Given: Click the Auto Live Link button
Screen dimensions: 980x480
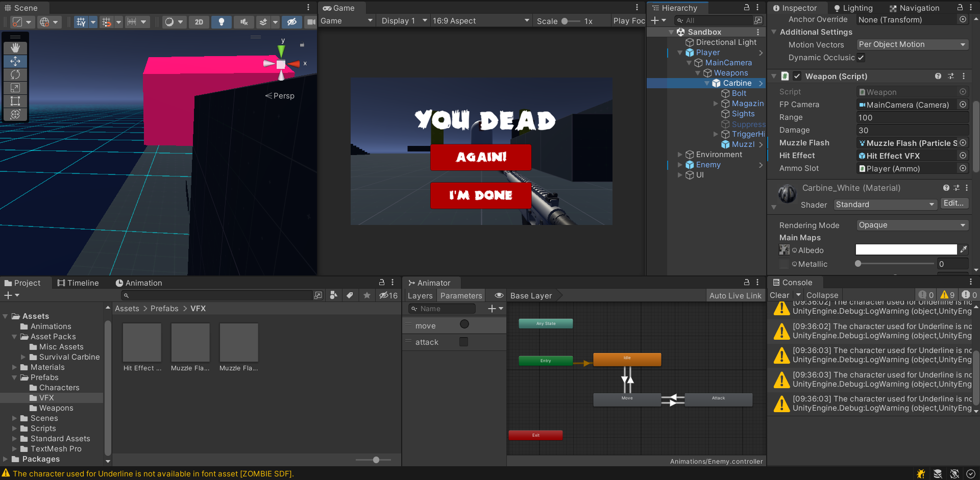Looking at the screenshot, I should (x=735, y=296).
